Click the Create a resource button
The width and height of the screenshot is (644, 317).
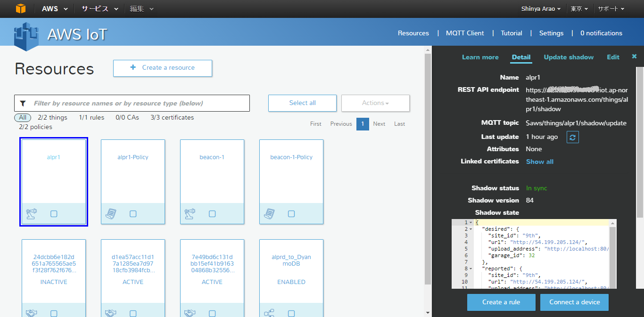163,68
